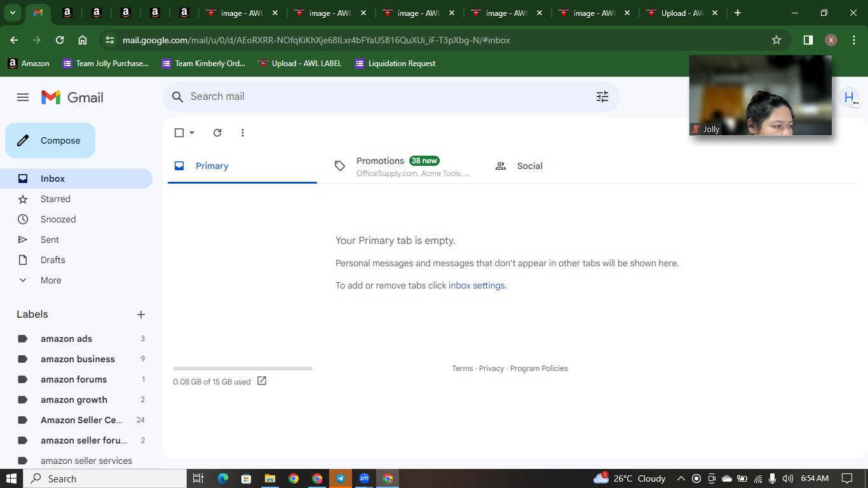Switch to the Primary tab
Image resolution: width=868 pixels, height=488 pixels.
click(242, 166)
